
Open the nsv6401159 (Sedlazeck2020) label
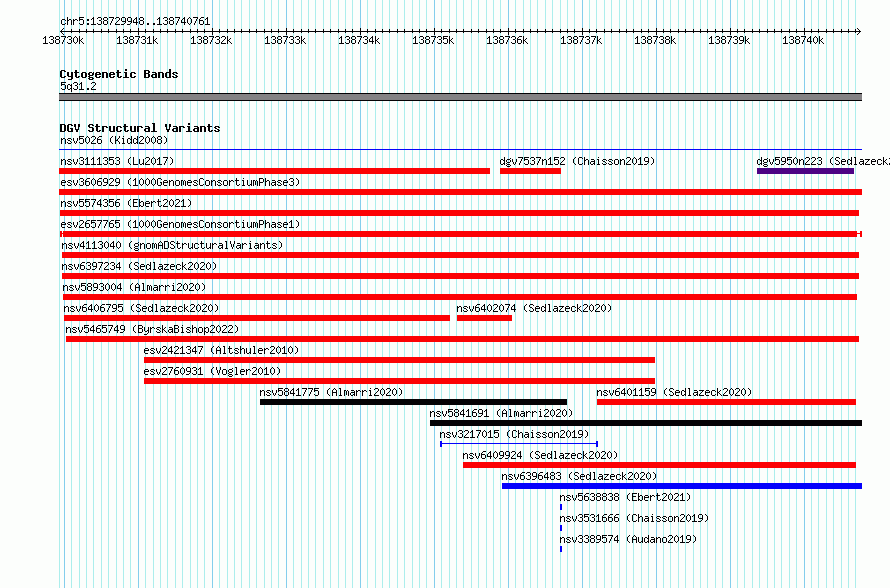(674, 392)
